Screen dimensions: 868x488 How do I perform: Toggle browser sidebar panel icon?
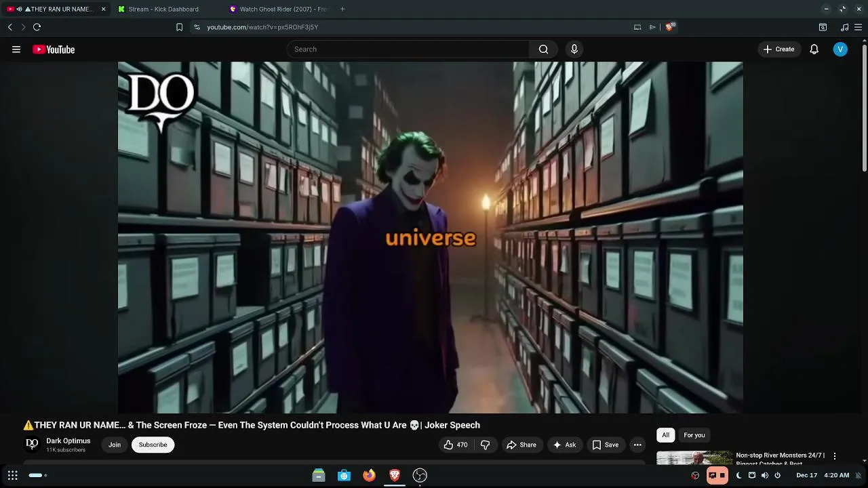[x=823, y=27]
